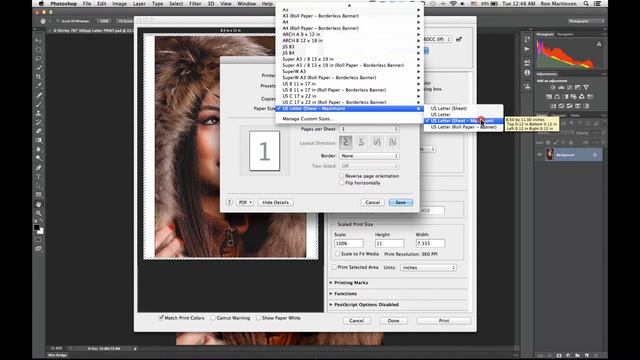The width and height of the screenshot is (640, 360).
Task: Click the Height value field
Action: (389, 243)
